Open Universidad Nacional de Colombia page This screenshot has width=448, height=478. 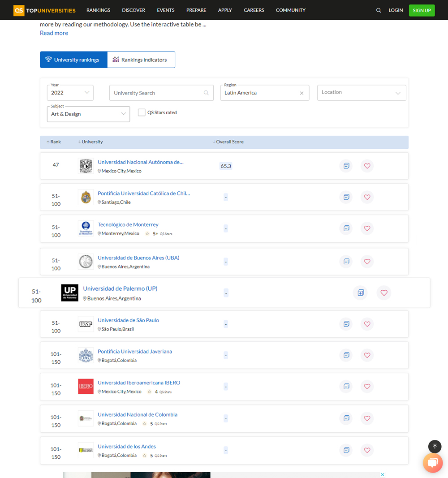click(138, 414)
